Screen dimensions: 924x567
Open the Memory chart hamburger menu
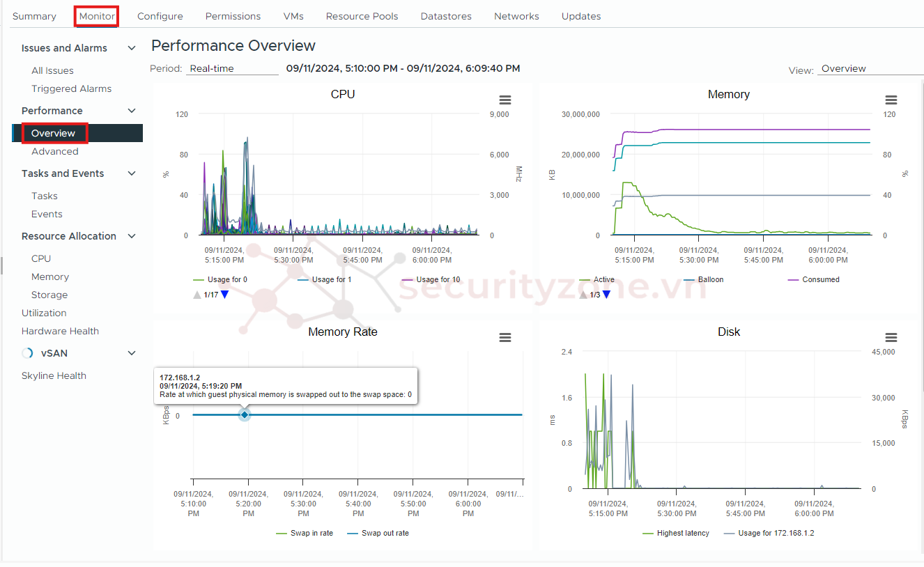[891, 100]
